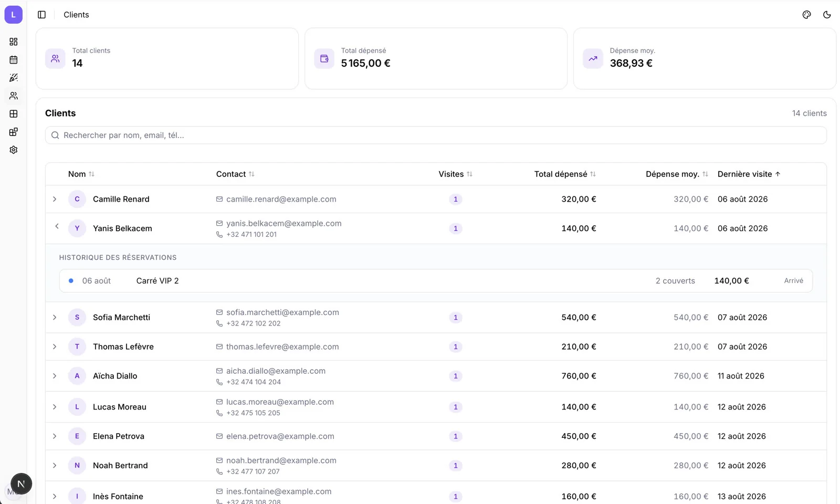The height and width of the screenshot is (504, 840).
Task: Sort by the Total dépensé column header
Action: (x=565, y=174)
